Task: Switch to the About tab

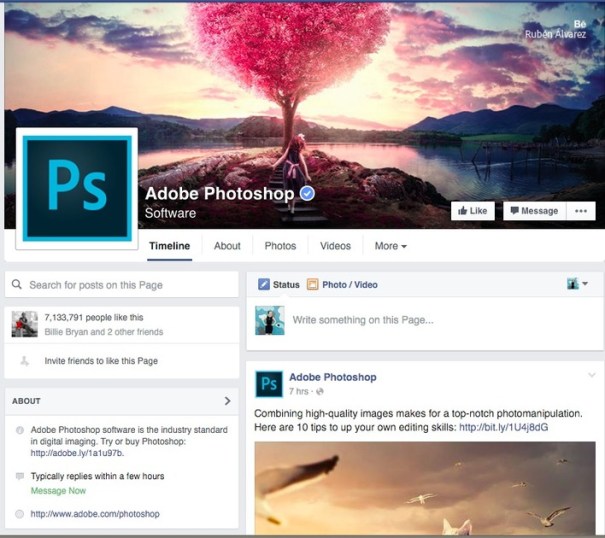Action: [227, 246]
